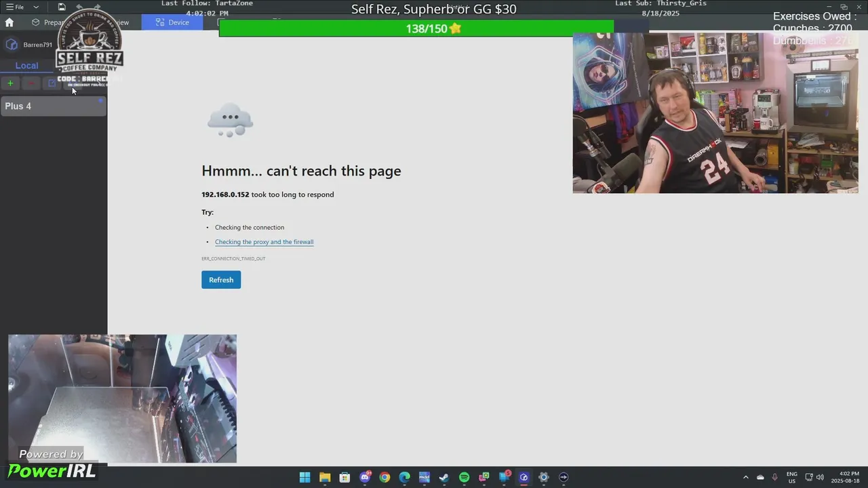Open the Barren791 account avatar

pyautogui.click(x=12, y=45)
